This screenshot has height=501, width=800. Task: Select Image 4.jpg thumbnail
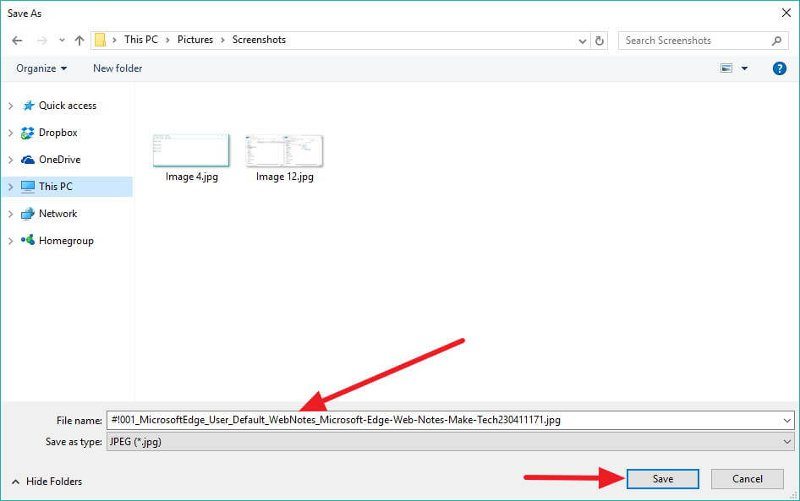click(191, 151)
